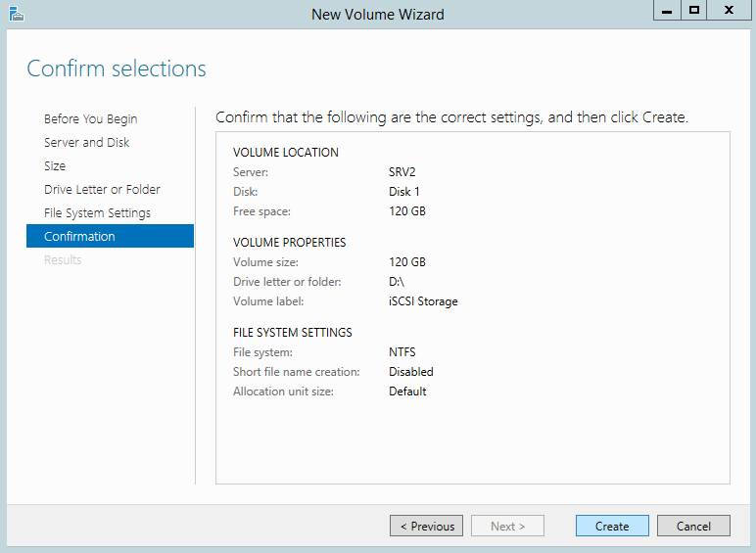This screenshot has height=553, width=756.
Task: Jump to the File System Settings step
Action: pos(97,213)
